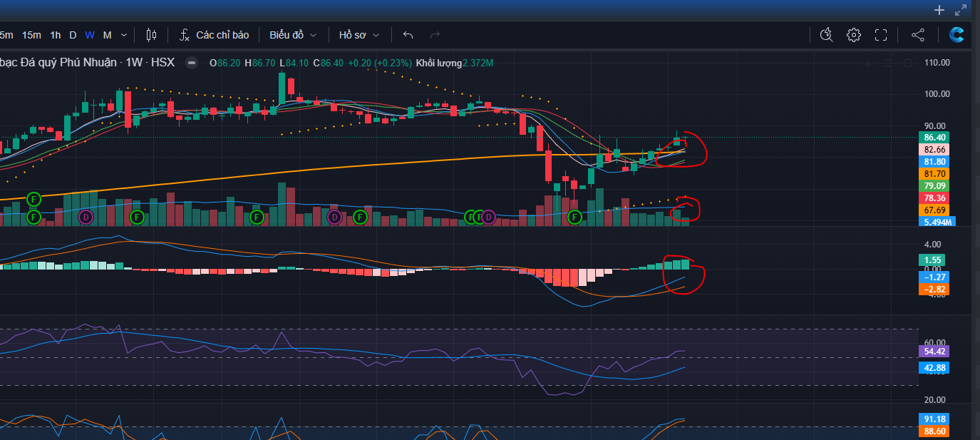Click the blue C logo icon
The height and width of the screenshot is (440, 980).
(x=956, y=34)
